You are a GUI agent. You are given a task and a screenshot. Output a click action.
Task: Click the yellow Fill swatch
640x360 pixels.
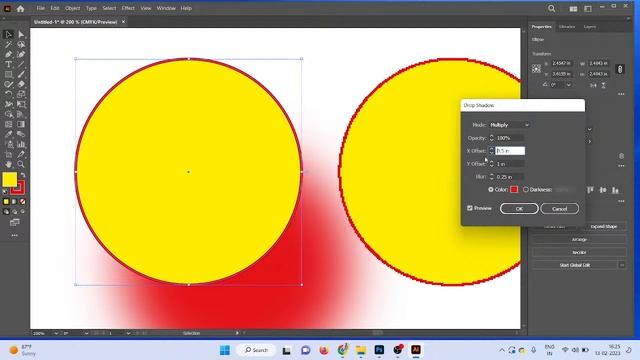pos(9,180)
